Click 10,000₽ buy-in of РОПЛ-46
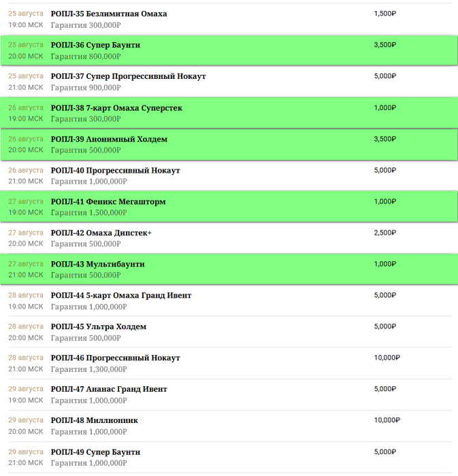Screen dimensions: 458x476 387,358
